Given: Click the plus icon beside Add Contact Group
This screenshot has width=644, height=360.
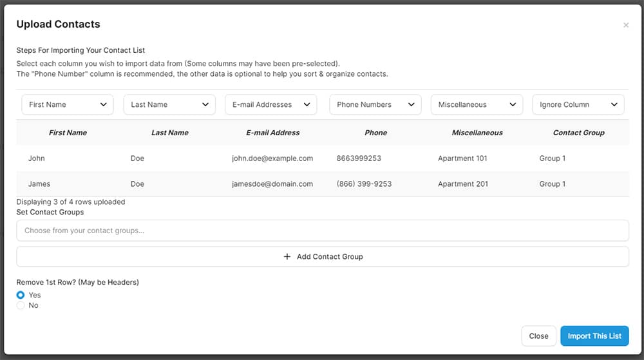Looking at the screenshot, I should click(x=287, y=256).
